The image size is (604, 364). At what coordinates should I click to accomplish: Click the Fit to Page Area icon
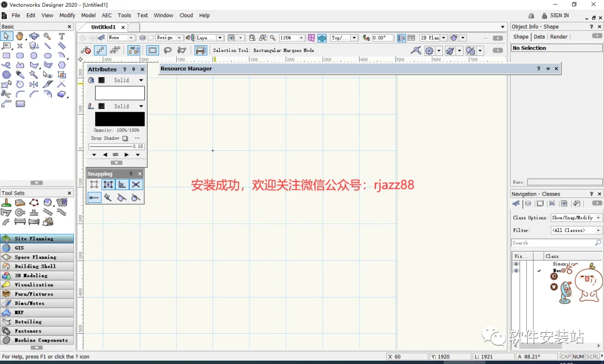[x=252, y=38]
